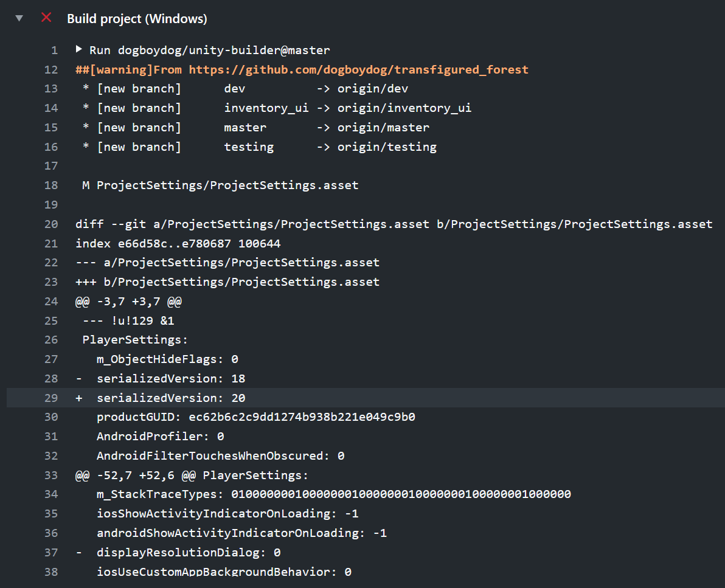Screen dimensions: 725x588
Task: Expand the Run dogboydog/unity-builder@master group
Action: pyautogui.click(x=79, y=49)
